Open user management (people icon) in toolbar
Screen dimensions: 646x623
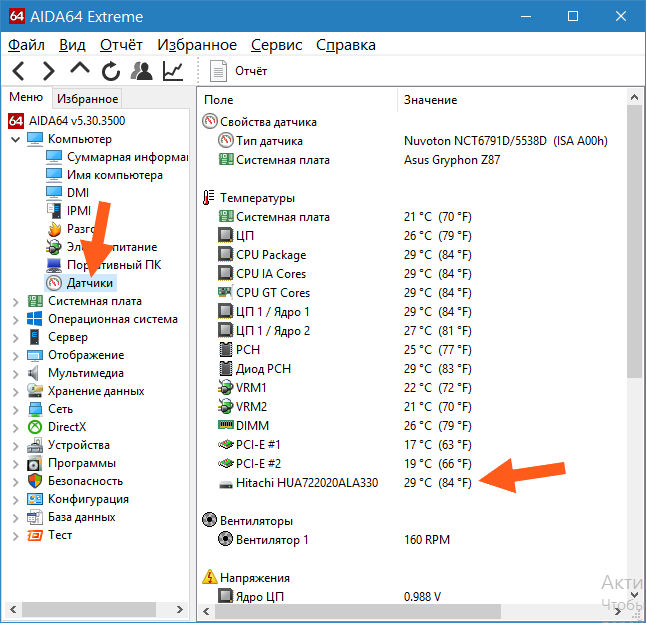pos(141,71)
